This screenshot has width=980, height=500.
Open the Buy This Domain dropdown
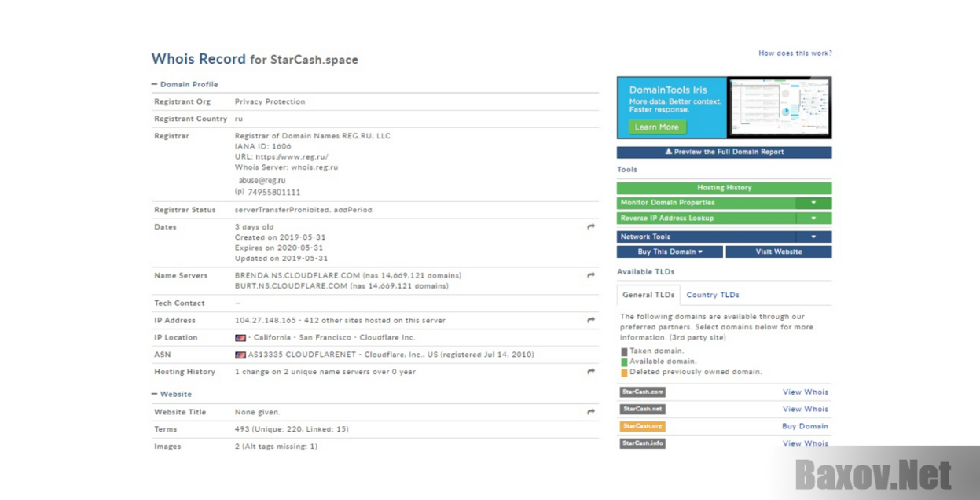[670, 252]
